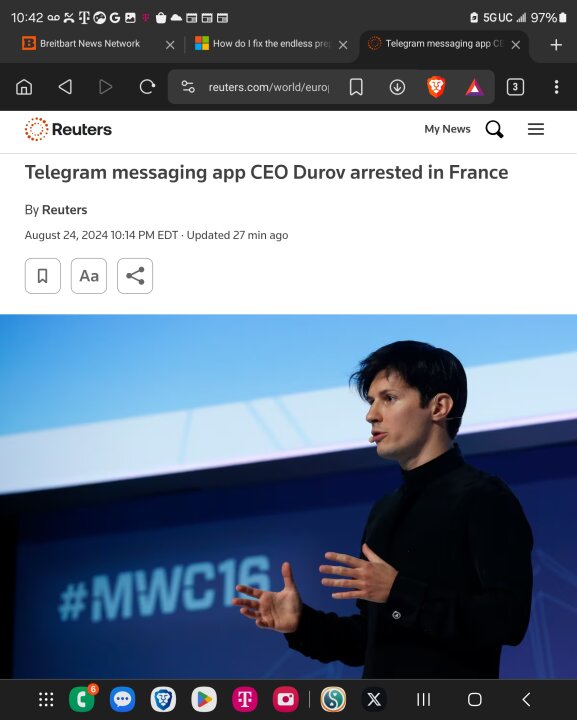This screenshot has width=577, height=720.
Task: Open site settings icon beside URL
Action: 188,87
